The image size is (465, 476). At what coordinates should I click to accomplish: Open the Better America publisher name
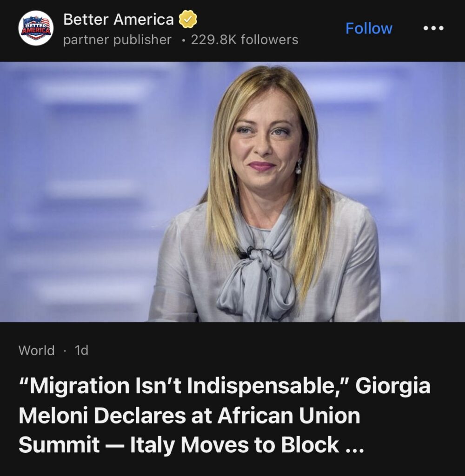click(x=118, y=20)
